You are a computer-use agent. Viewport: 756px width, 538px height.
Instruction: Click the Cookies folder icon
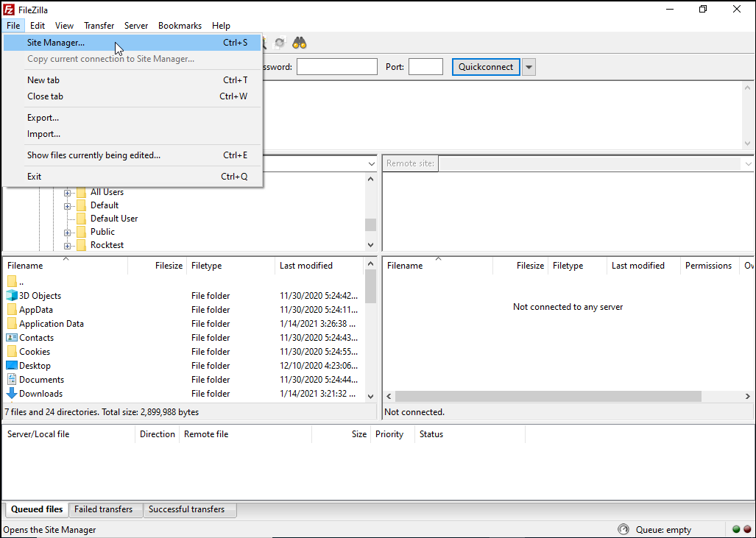pos(12,352)
